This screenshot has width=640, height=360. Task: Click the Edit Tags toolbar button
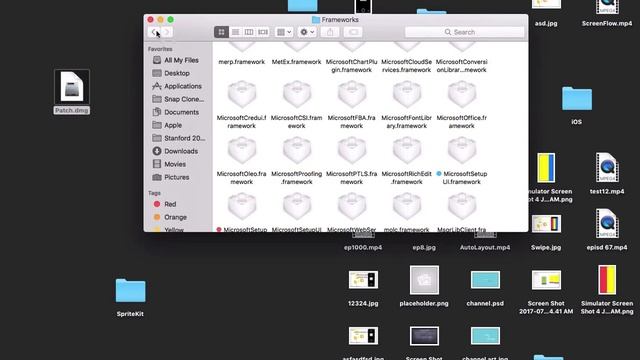(x=353, y=32)
